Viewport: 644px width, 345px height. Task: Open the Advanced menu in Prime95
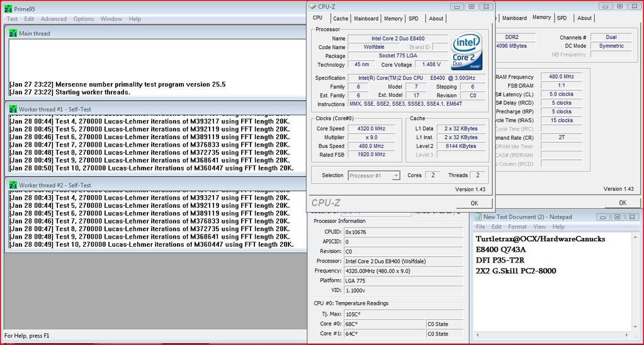(54, 19)
